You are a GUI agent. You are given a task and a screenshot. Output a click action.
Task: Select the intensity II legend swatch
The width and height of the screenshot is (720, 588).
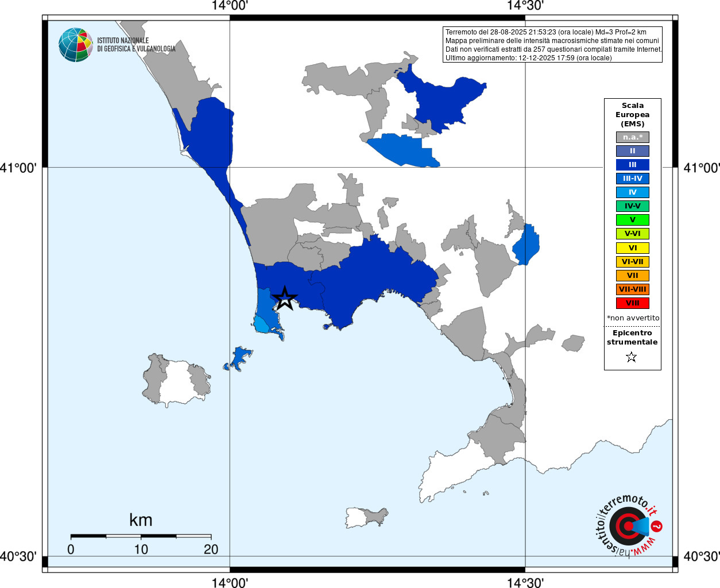click(x=633, y=151)
